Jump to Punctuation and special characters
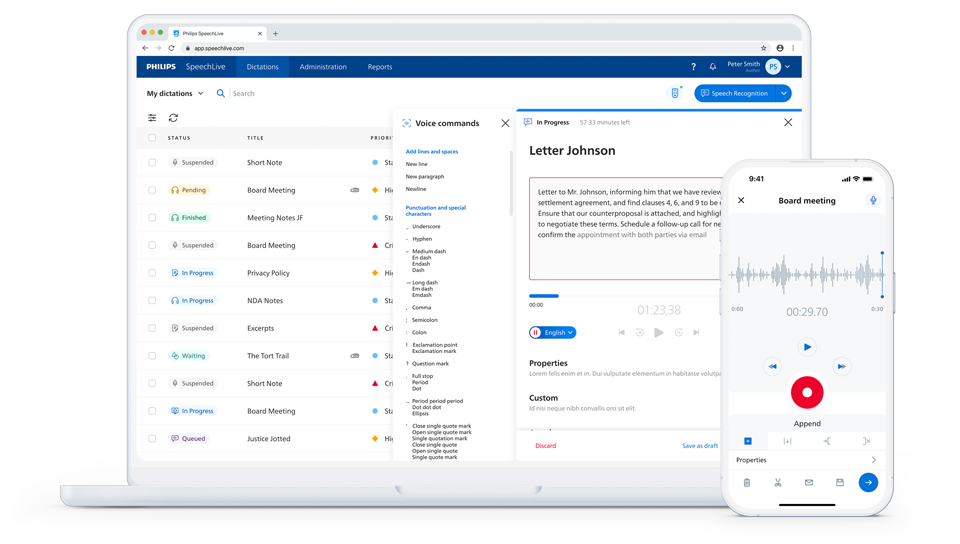Screen dimensions: 960x544 pos(435,211)
